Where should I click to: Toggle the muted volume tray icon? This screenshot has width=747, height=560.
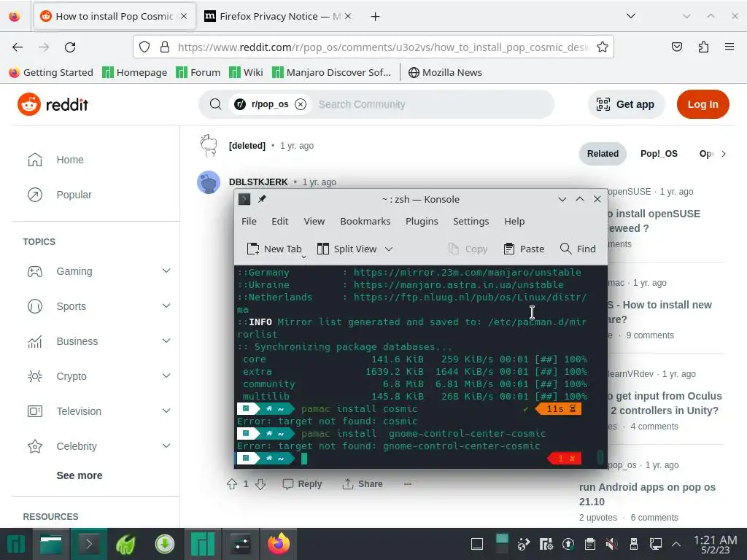pos(612,544)
